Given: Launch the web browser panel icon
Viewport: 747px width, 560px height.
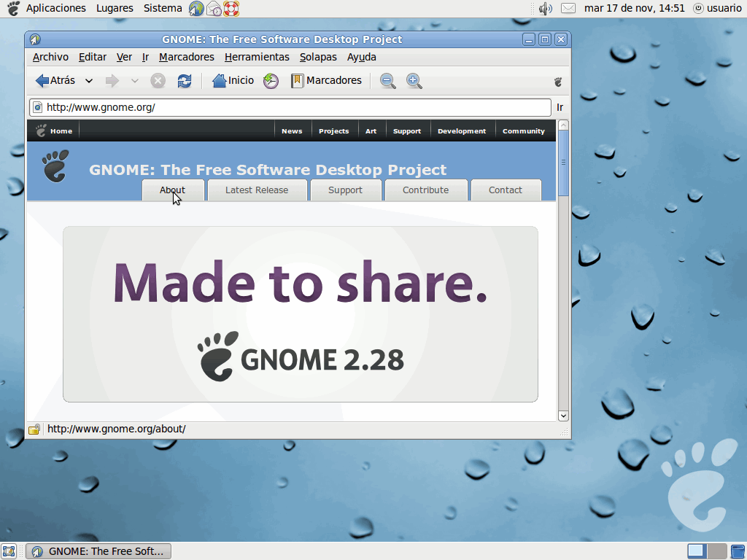Looking at the screenshot, I should (x=196, y=9).
